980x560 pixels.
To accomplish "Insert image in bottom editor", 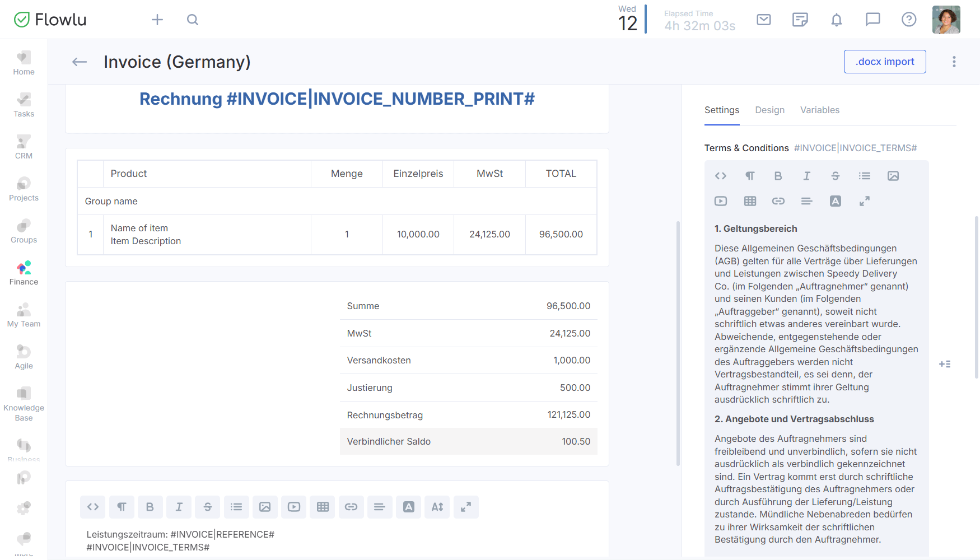I will tap(265, 507).
